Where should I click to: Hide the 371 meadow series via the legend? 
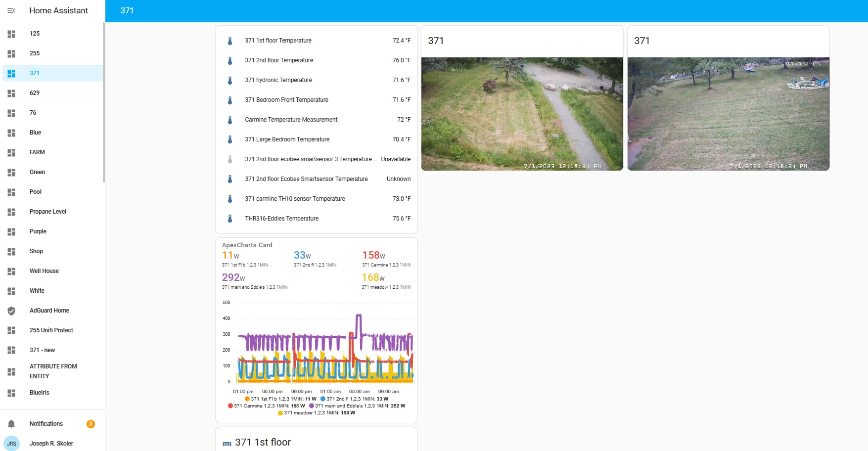coord(317,412)
